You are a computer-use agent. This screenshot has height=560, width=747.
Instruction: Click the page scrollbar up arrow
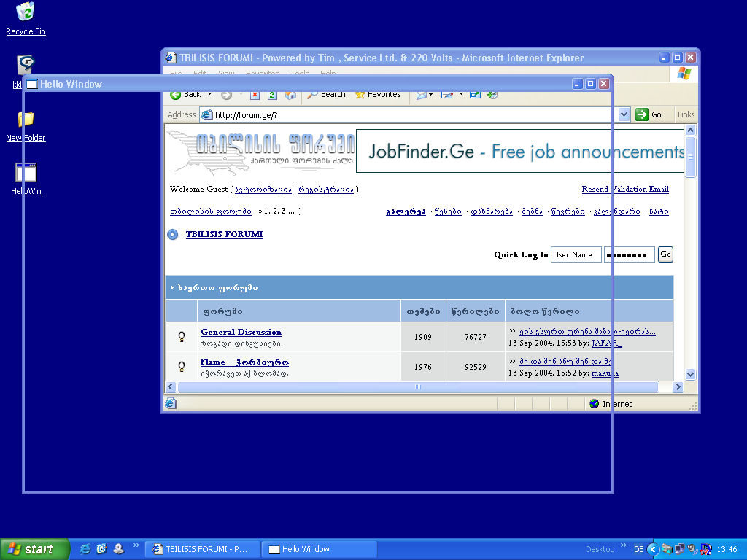(690, 130)
